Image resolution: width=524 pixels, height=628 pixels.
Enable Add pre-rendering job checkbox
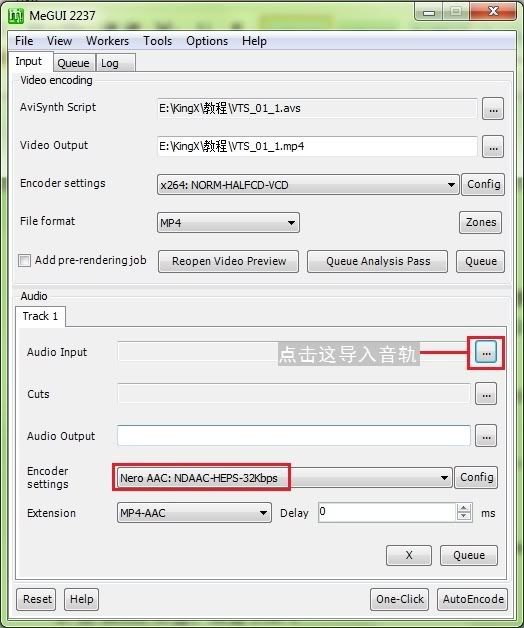click(x=24, y=261)
